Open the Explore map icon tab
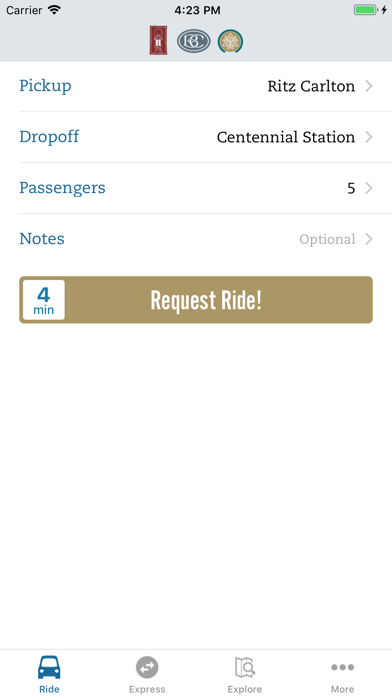Viewport: 392px width, 696px height. pos(245,674)
